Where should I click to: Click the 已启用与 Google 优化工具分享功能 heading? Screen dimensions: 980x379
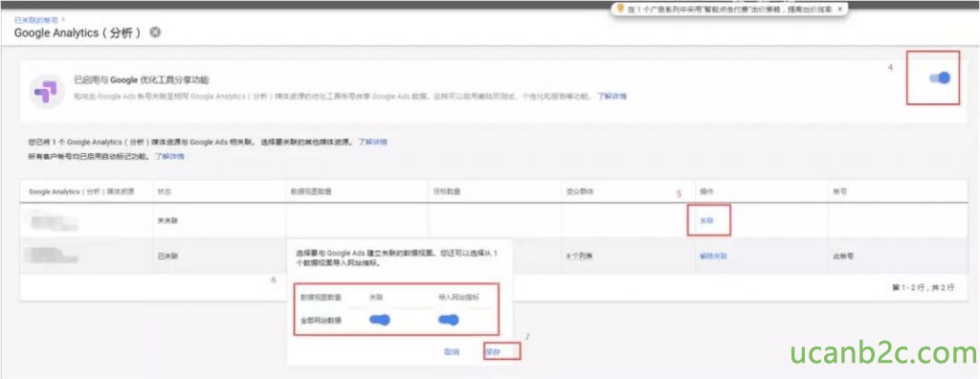point(142,79)
